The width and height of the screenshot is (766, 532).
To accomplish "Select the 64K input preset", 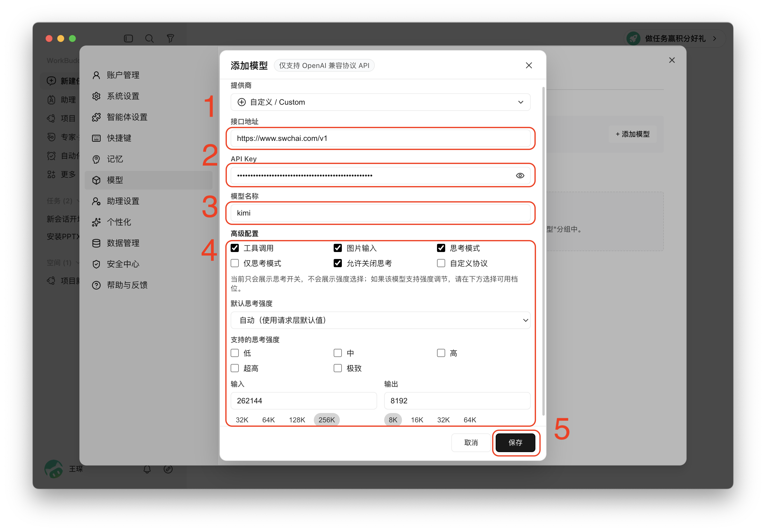I will pyautogui.click(x=268, y=420).
